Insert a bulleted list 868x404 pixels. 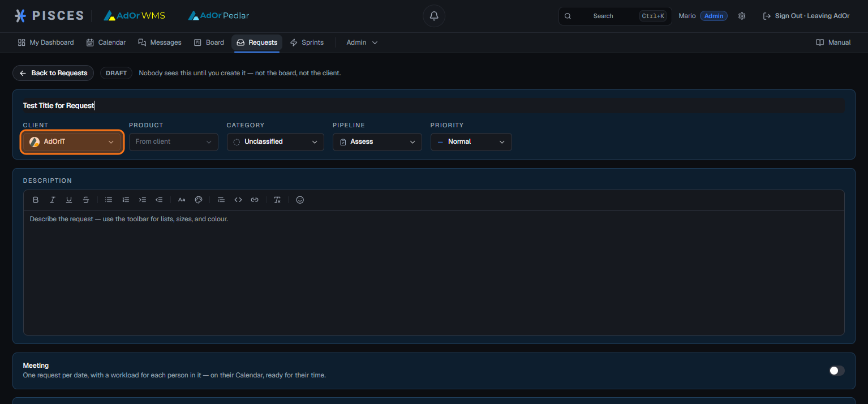(x=109, y=200)
